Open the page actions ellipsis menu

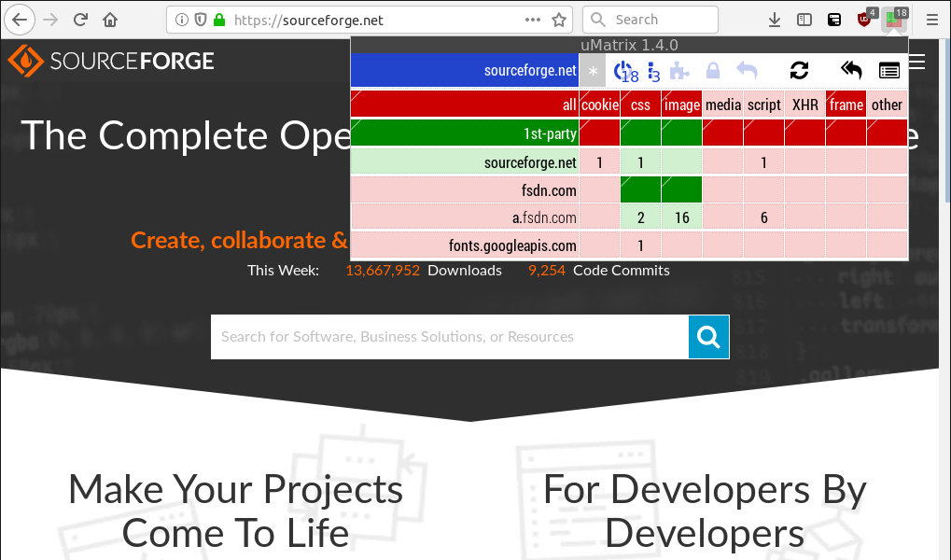pos(533,20)
